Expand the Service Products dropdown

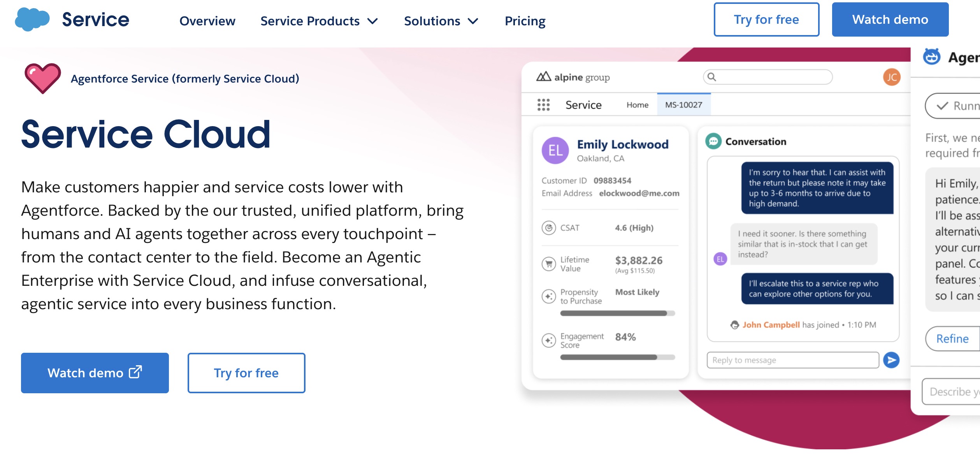pos(319,21)
